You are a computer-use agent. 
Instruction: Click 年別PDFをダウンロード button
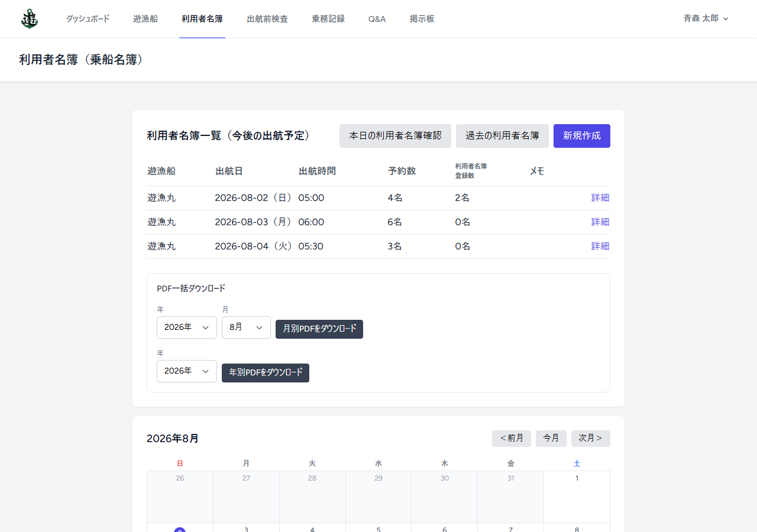(x=266, y=373)
